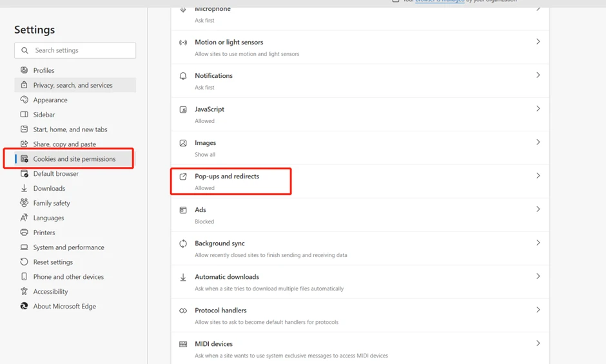This screenshot has width=606, height=364.
Task: Open JavaScript settings using the chevron
Action: [538, 109]
